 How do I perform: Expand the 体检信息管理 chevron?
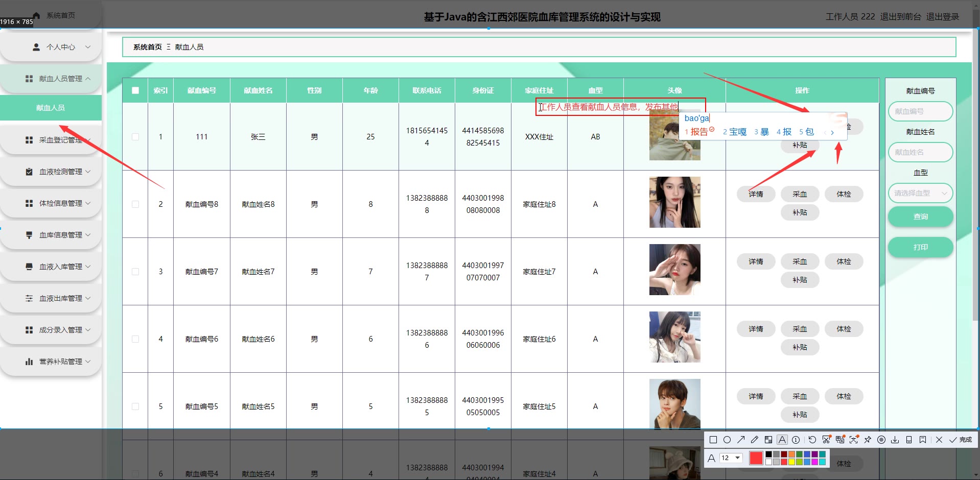point(88,203)
